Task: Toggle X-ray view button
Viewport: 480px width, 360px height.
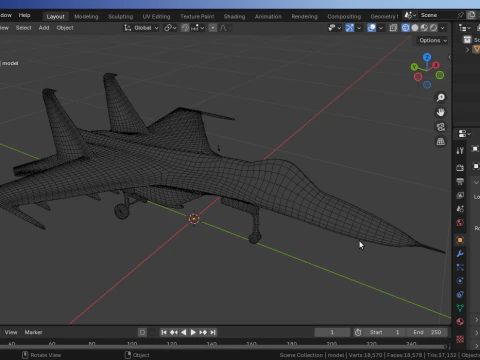Action: [x=393, y=28]
